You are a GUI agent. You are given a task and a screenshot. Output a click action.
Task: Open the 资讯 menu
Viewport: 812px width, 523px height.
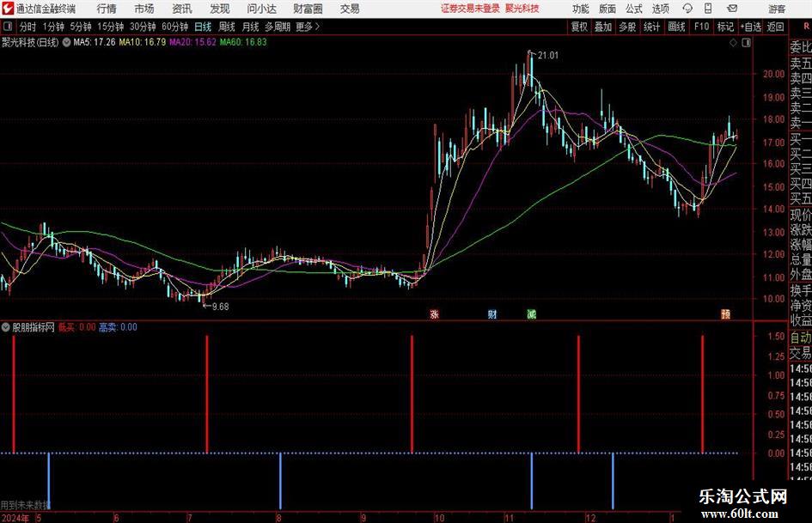click(x=182, y=9)
